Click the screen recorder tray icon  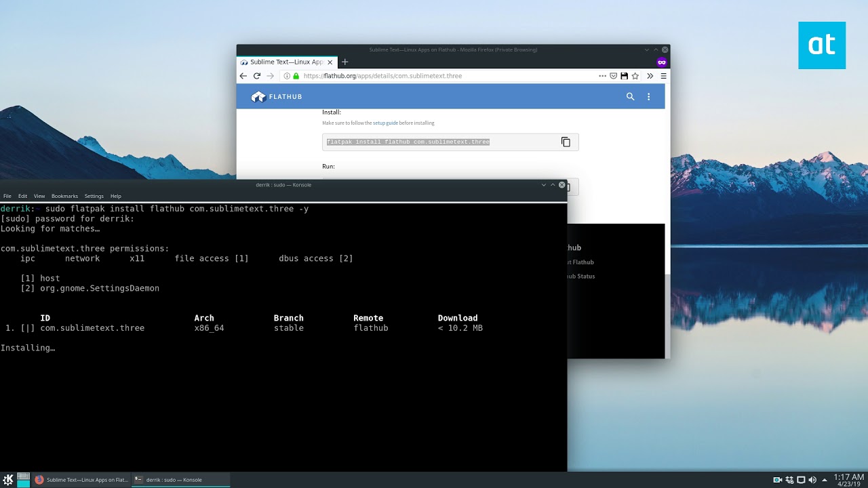778,480
